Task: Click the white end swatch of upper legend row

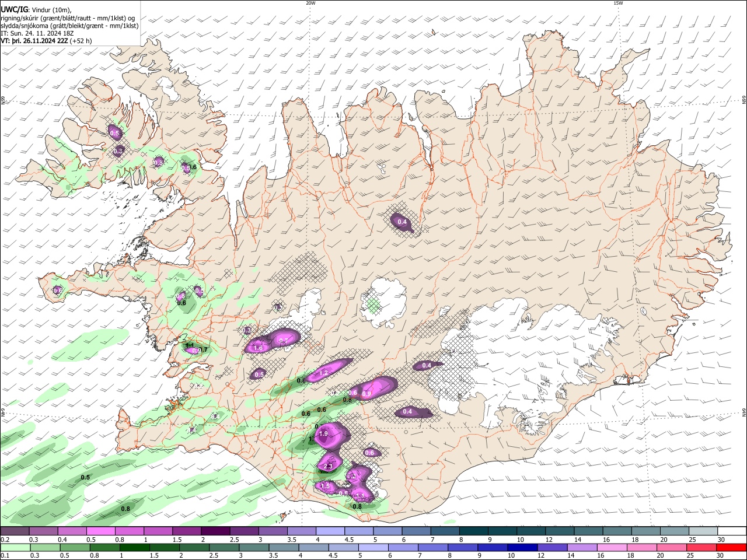Action: pos(731,531)
